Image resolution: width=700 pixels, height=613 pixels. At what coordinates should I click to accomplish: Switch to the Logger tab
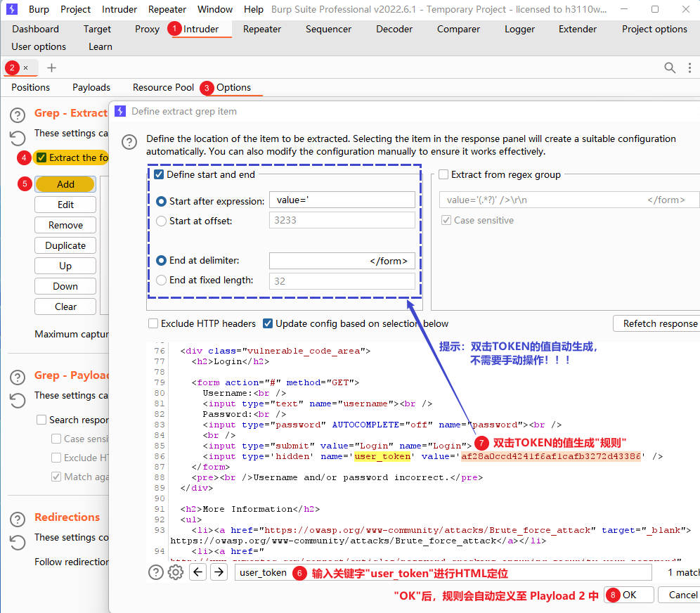point(519,29)
